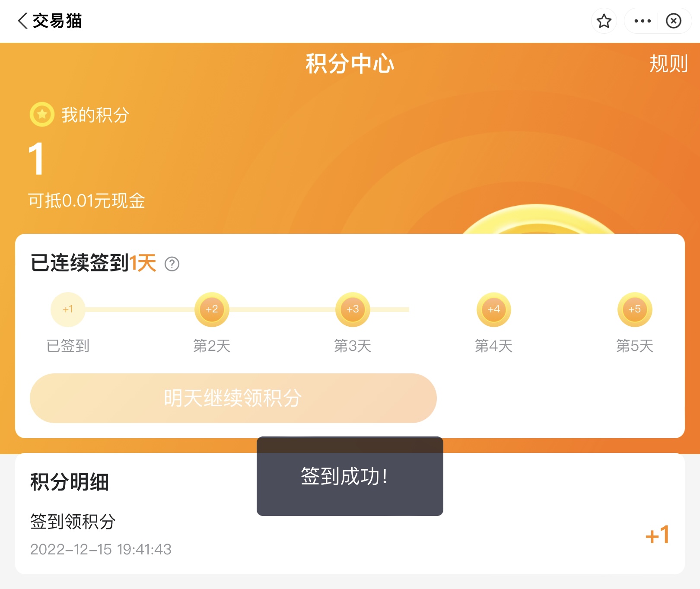The width and height of the screenshot is (700, 589).
Task: Close the mini program with the X icon
Action: tap(673, 21)
